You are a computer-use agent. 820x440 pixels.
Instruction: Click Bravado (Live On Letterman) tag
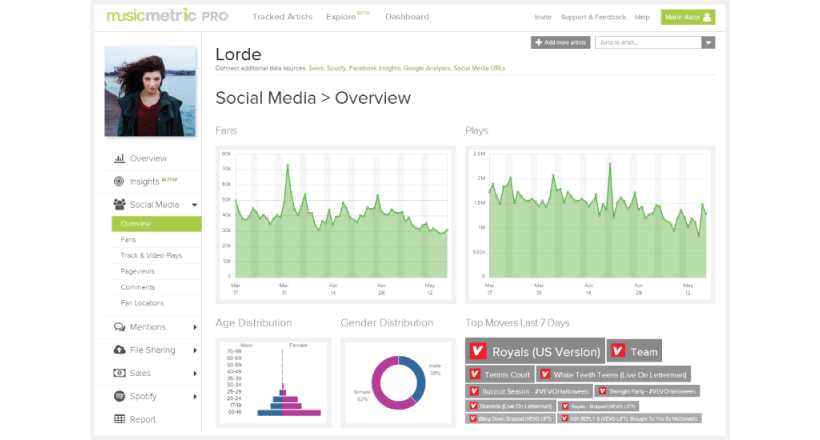pos(510,406)
